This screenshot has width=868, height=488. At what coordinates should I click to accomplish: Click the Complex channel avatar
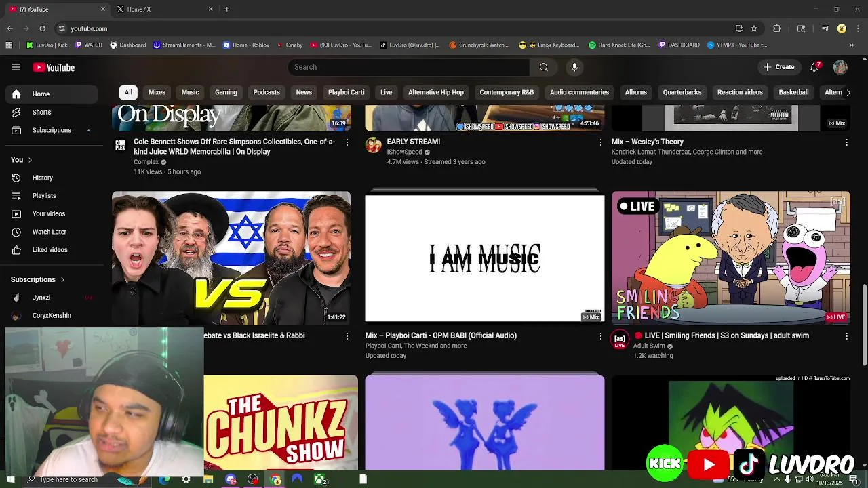pyautogui.click(x=120, y=145)
